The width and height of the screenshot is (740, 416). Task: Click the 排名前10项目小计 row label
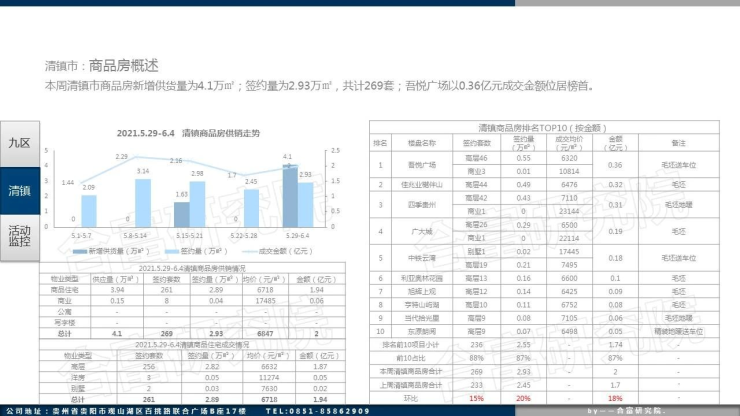pos(411,345)
